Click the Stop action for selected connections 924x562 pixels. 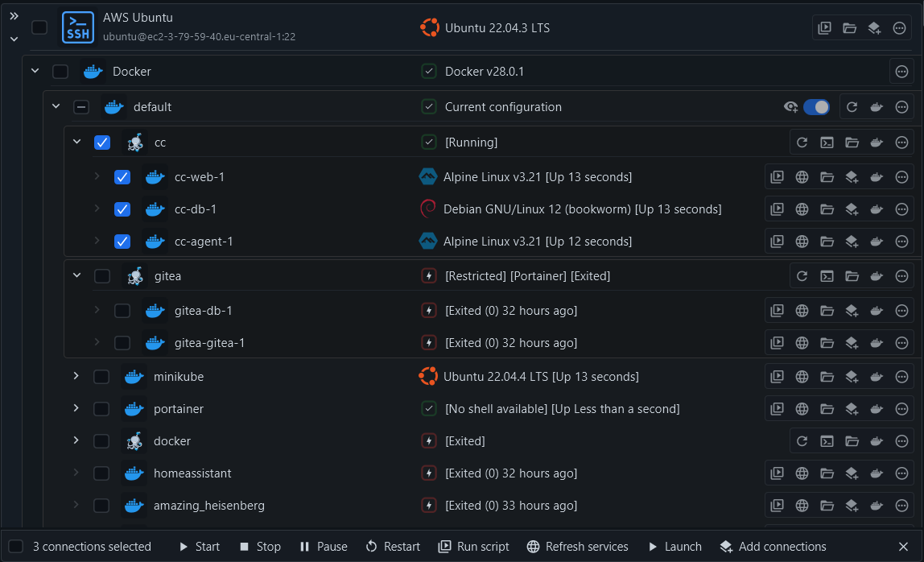260,547
